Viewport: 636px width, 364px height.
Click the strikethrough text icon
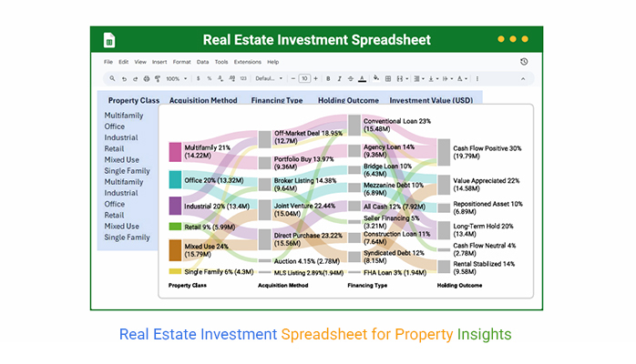[349, 78]
